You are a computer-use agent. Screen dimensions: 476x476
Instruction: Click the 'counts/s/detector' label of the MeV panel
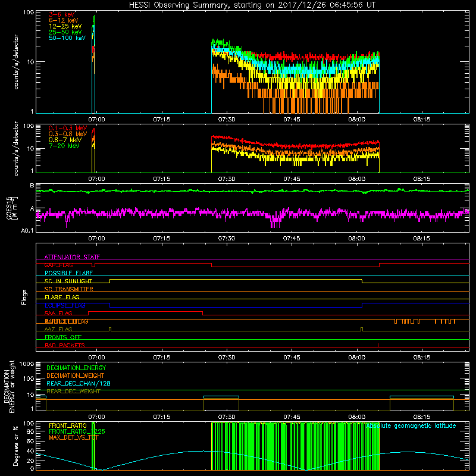[x=16, y=149]
